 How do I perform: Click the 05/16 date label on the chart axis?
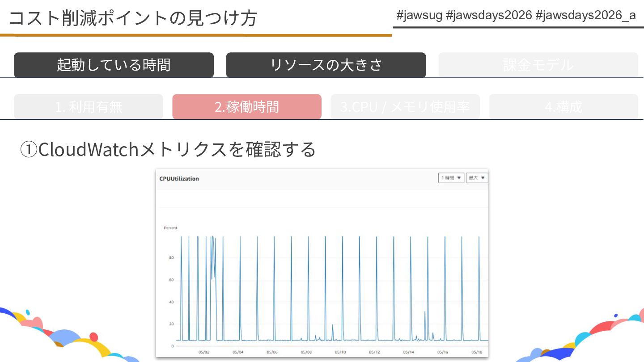(442, 352)
